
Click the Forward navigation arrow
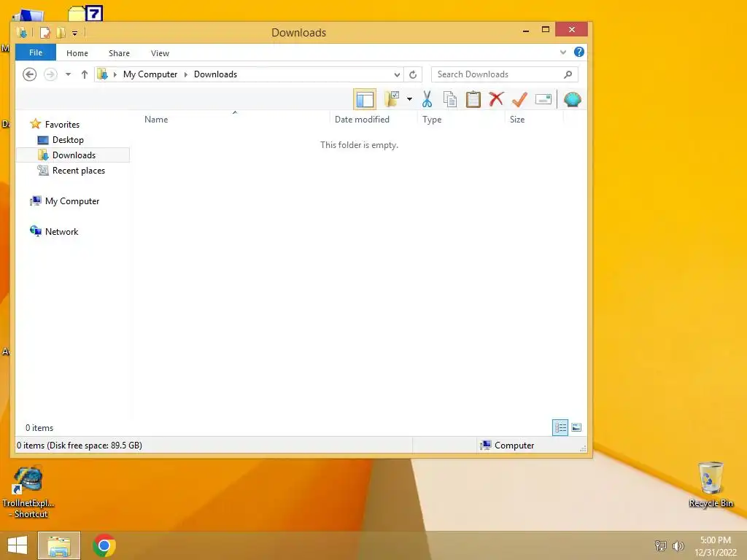[50, 74]
